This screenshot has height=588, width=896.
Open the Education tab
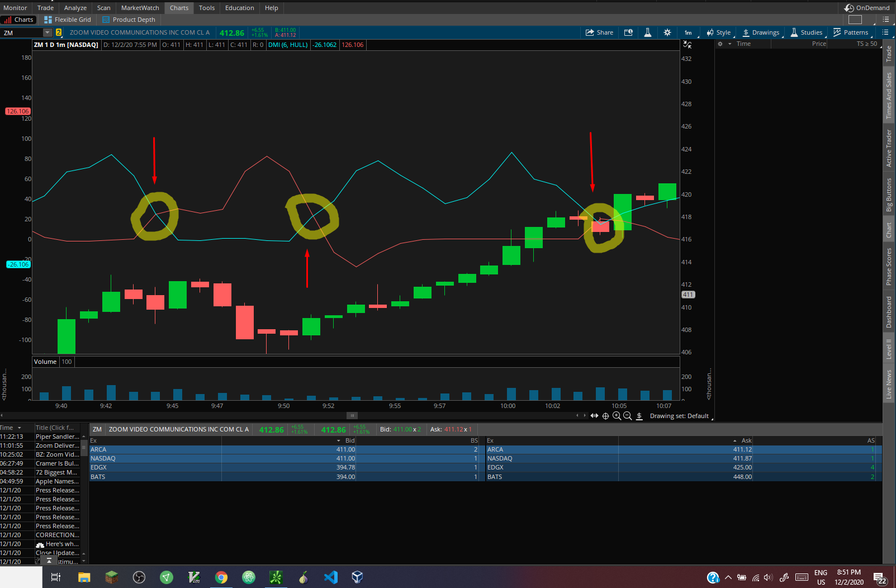(x=240, y=8)
